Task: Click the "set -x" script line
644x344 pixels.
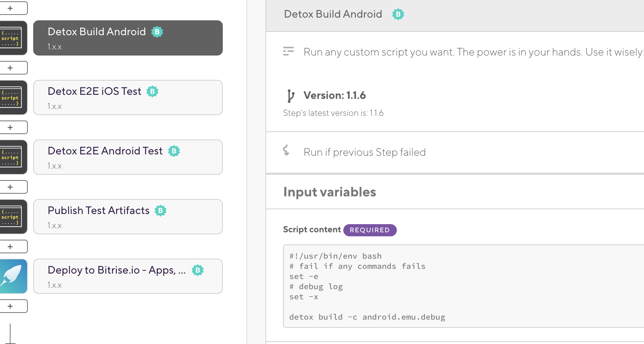Action: [304, 297]
